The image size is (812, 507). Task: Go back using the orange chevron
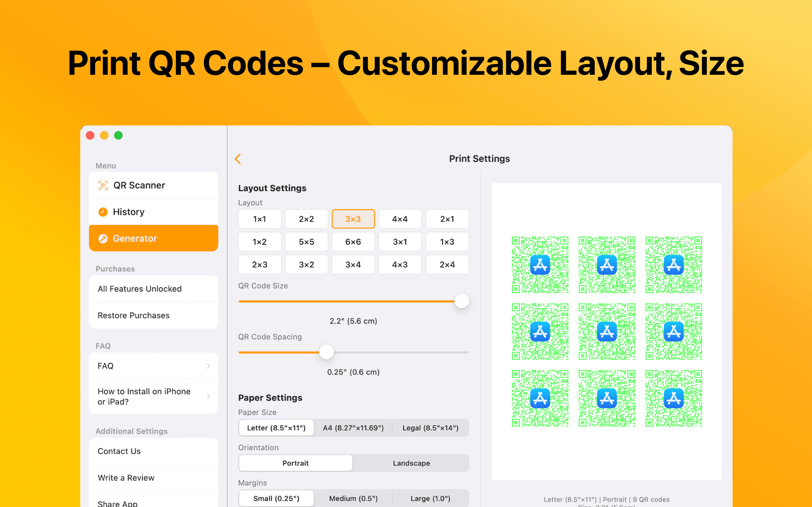[x=238, y=159]
